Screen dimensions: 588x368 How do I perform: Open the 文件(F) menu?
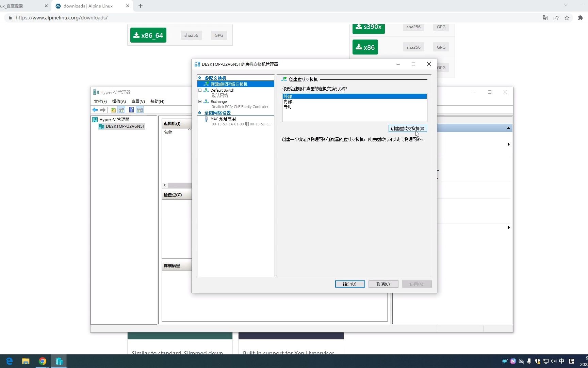(100, 102)
